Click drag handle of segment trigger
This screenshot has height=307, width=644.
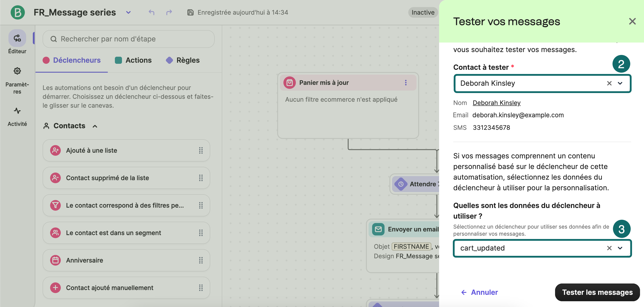coord(201,233)
